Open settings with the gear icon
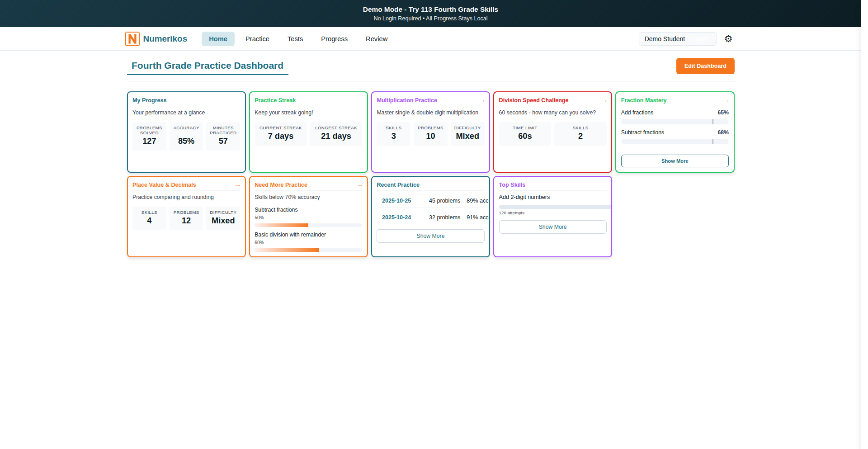Screen dimensions: 868x449 [x=728, y=39]
